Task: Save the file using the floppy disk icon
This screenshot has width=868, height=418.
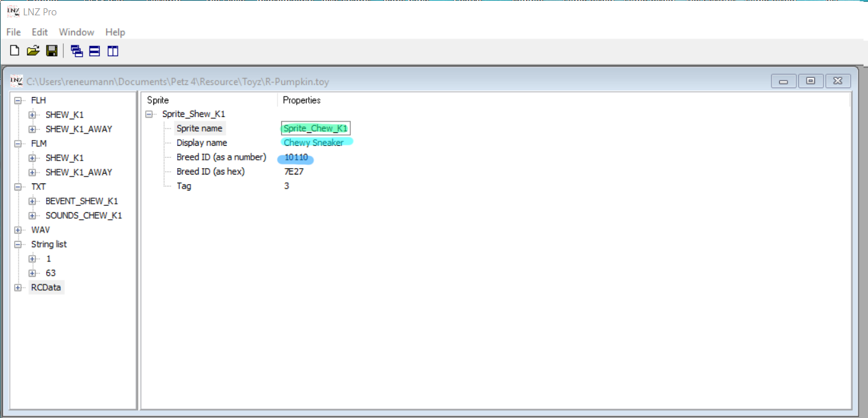Action: click(x=52, y=51)
